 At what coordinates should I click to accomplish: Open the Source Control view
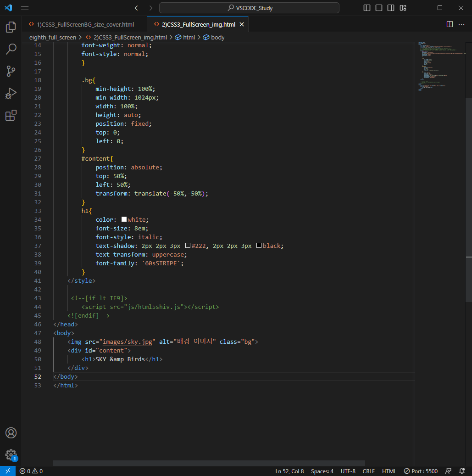tap(11, 71)
